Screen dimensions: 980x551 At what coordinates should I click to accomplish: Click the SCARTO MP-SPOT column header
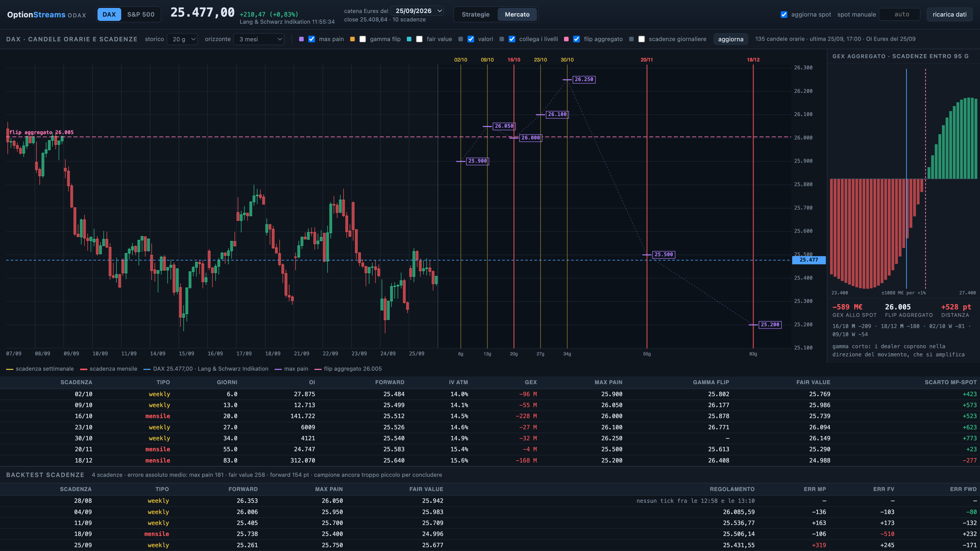click(x=950, y=382)
